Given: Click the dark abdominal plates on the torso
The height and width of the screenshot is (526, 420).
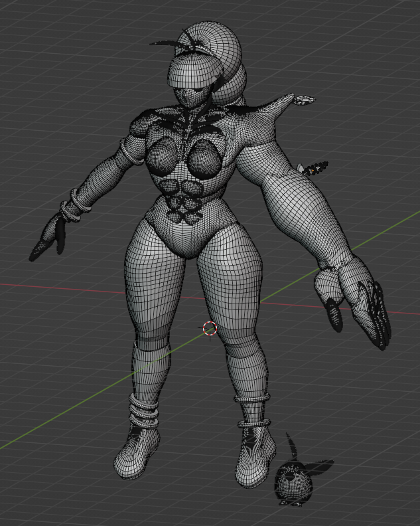Looking at the screenshot, I should coord(181,202).
